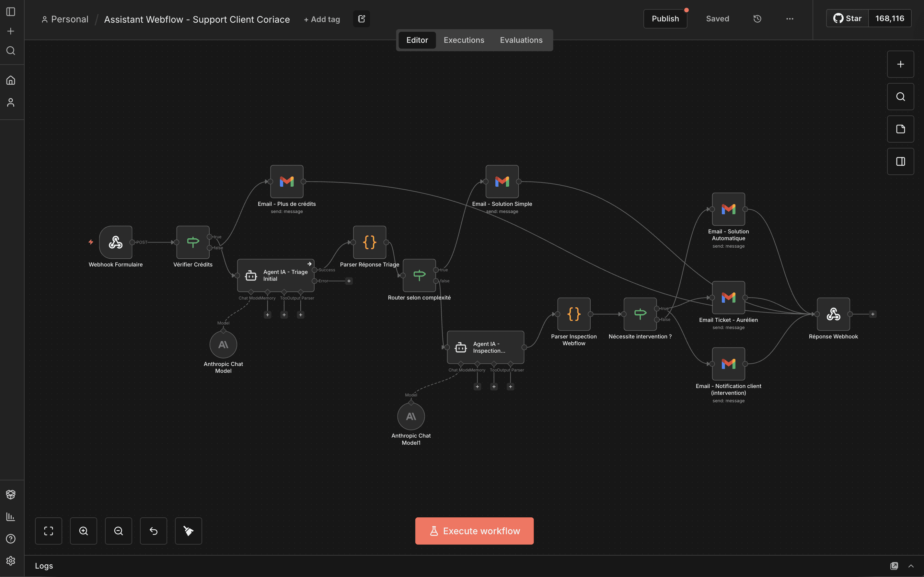924x577 pixels.
Task: Click the add node plus button
Action: tap(900, 64)
